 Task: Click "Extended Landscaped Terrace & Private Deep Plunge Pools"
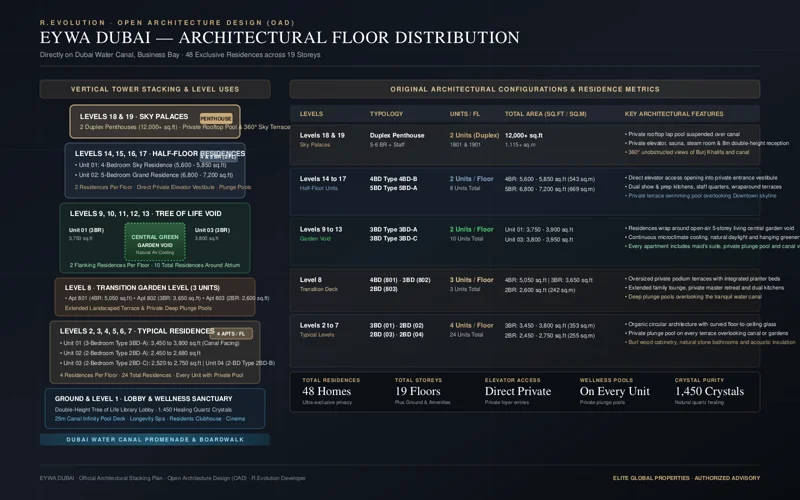(x=138, y=308)
